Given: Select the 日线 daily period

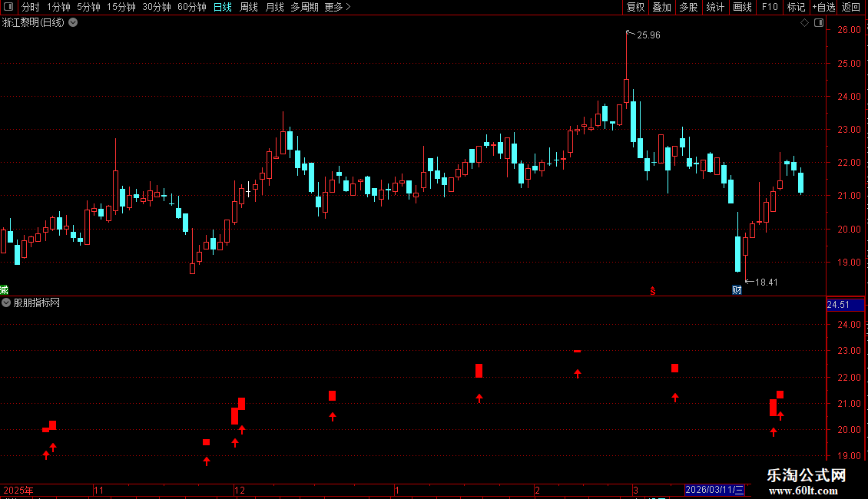Looking at the screenshot, I should tap(223, 7).
